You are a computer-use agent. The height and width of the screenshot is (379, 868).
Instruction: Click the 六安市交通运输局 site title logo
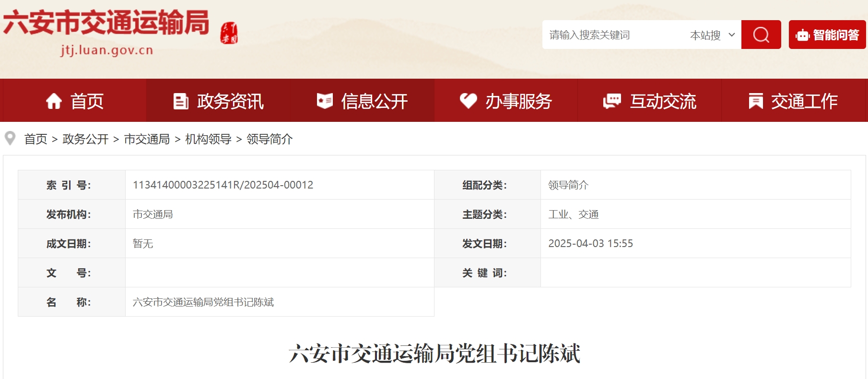pos(106,23)
